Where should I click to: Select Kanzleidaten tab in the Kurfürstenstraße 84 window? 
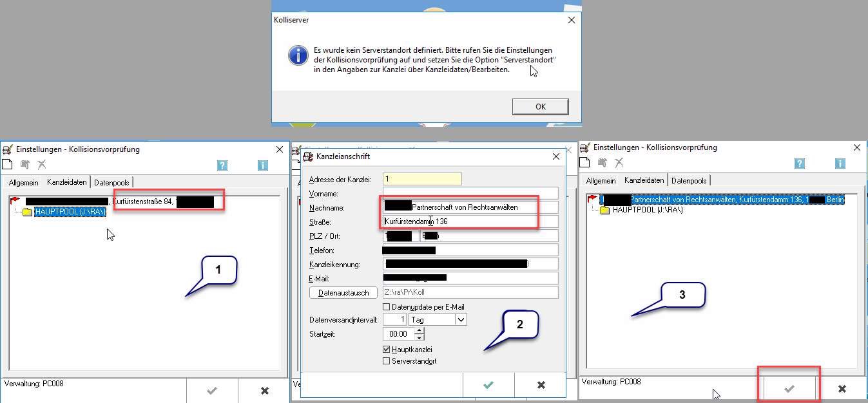pos(67,182)
